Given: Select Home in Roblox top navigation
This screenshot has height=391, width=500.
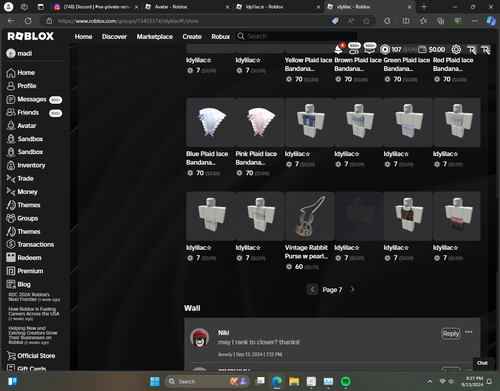Looking at the screenshot, I should pos(83,36).
